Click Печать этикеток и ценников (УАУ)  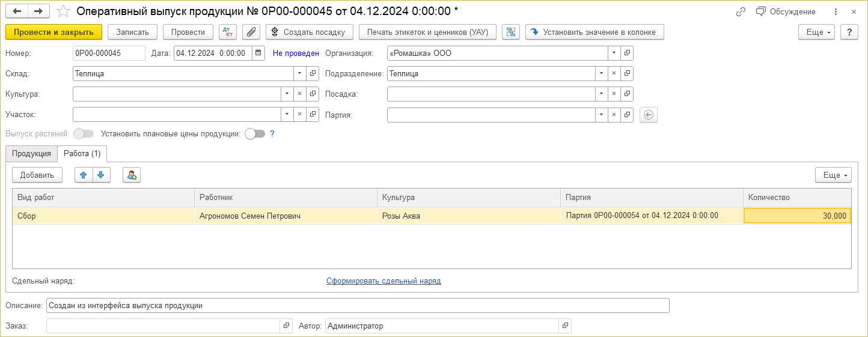[x=427, y=32]
